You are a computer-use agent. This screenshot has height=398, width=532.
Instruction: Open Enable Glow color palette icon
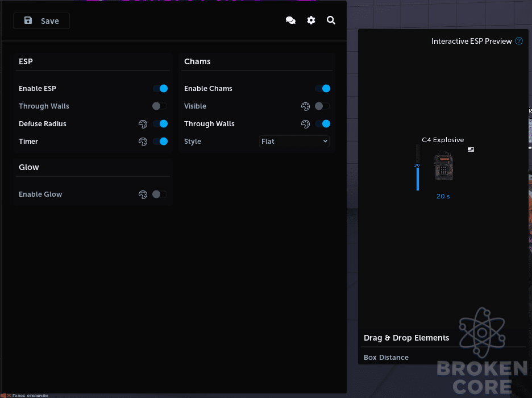pos(143,194)
